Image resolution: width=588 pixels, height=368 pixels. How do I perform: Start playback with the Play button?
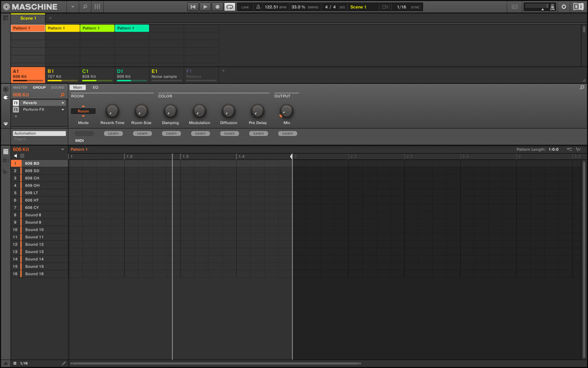pyautogui.click(x=205, y=7)
